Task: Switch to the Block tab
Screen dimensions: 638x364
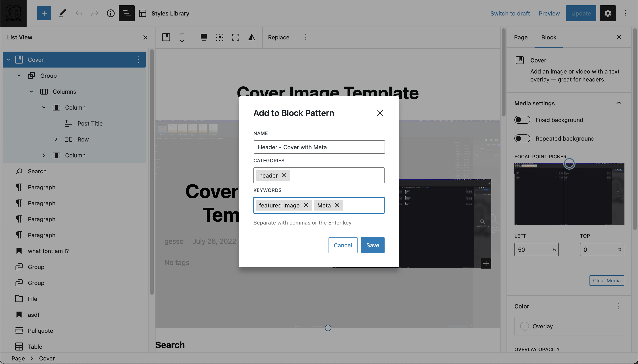Action: pyautogui.click(x=549, y=37)
